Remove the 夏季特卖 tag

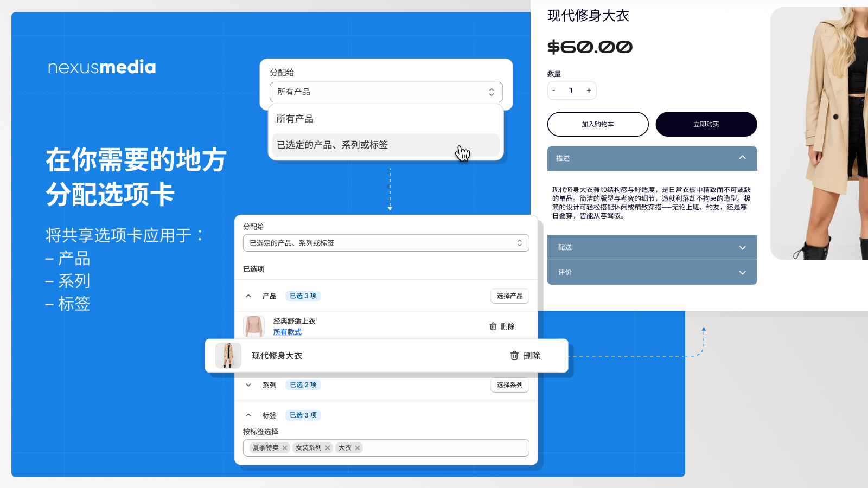(285, 448)
